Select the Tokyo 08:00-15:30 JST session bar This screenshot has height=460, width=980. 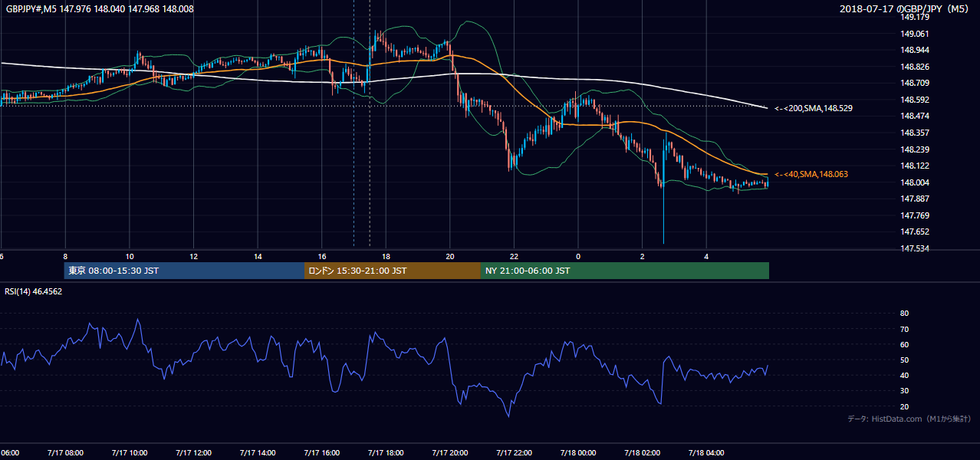pyautogui.click(x=184, y=271)
